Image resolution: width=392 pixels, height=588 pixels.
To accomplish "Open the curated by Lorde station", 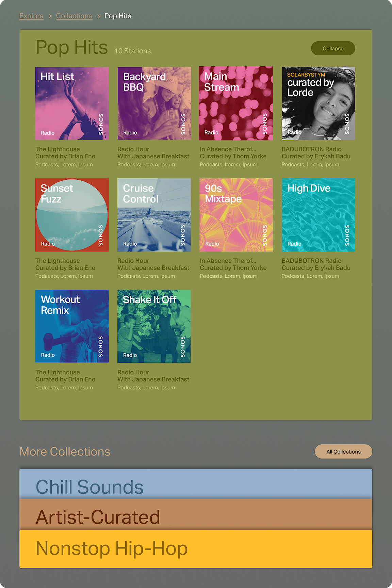I will (318, 103).
